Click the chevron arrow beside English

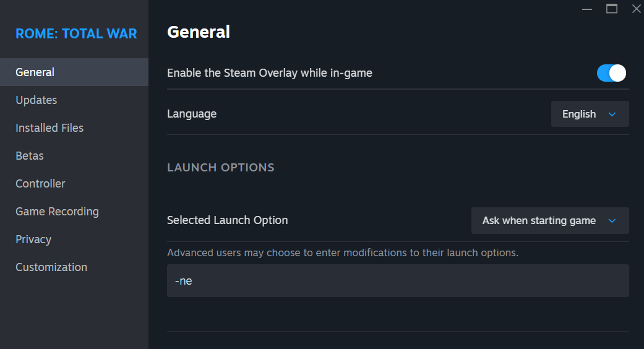612,114
